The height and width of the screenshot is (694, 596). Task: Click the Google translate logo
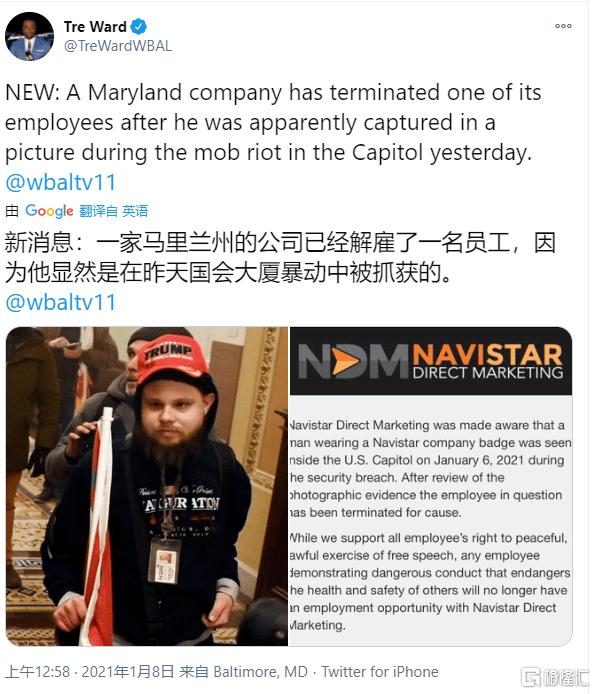click(49, 211)
